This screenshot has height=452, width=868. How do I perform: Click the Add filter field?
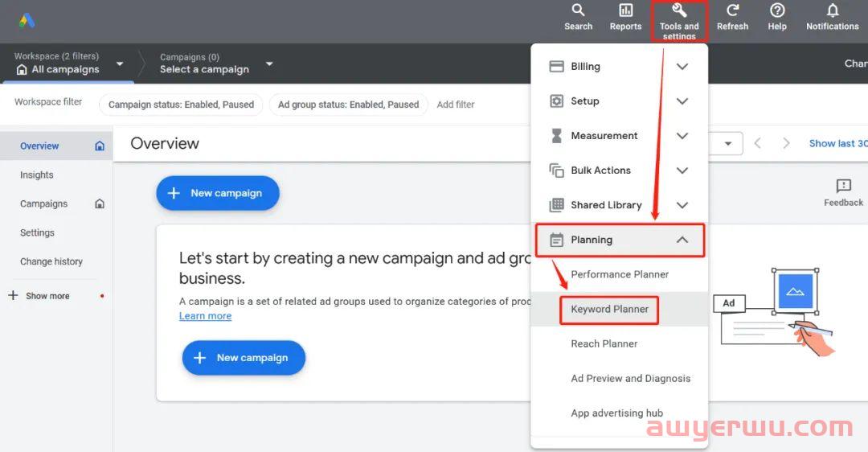456,104
